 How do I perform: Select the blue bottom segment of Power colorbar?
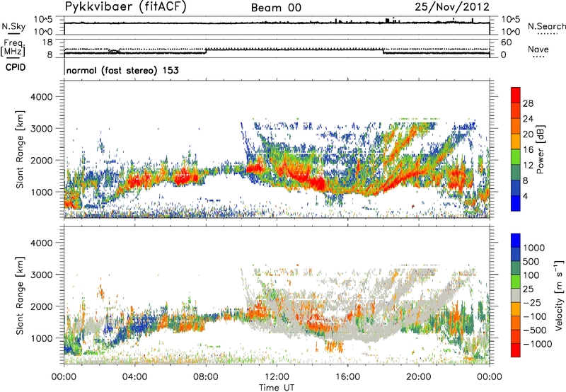(516, 203)
